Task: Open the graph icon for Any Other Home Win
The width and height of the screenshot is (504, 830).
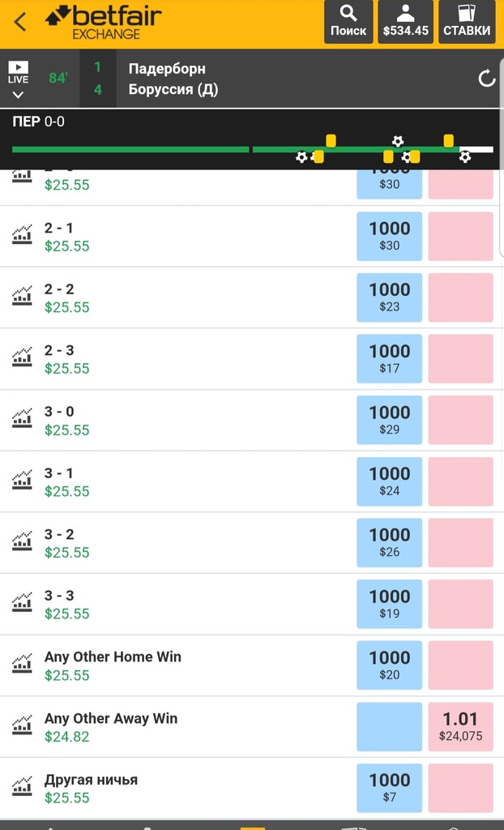Action: tap(22, 664)
